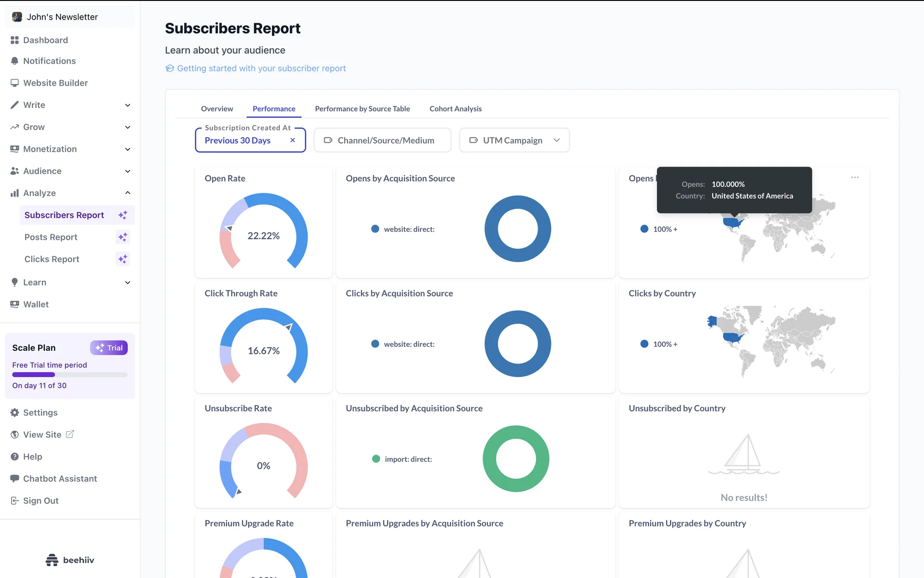Switch to the Cohort Analysis tab
Screen dimensions: 924x578
pos(455,109)
